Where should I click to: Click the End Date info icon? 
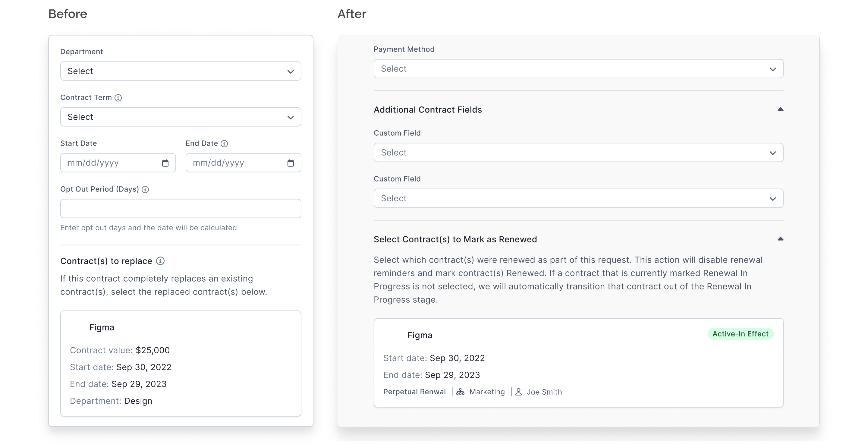(x=225, y=143)
